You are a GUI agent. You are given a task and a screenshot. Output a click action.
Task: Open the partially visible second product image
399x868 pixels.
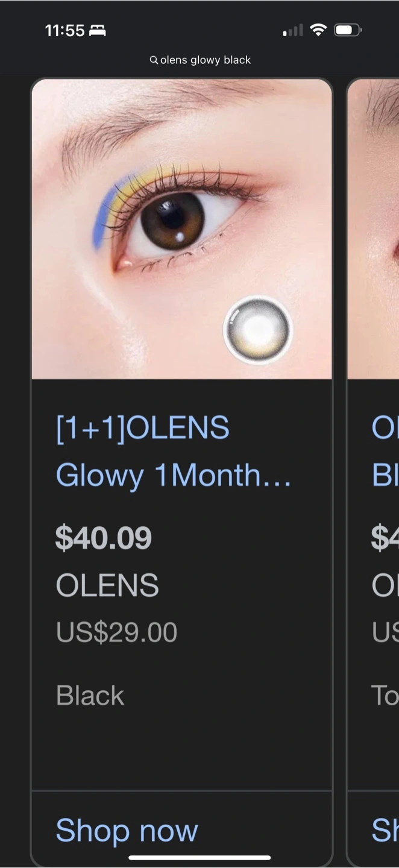[373, 229]
